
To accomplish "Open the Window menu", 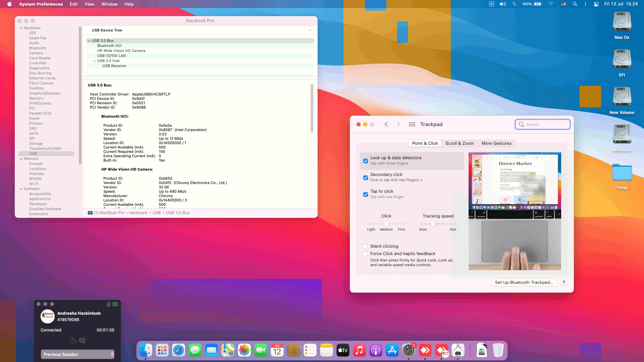I will pos(109,4).
